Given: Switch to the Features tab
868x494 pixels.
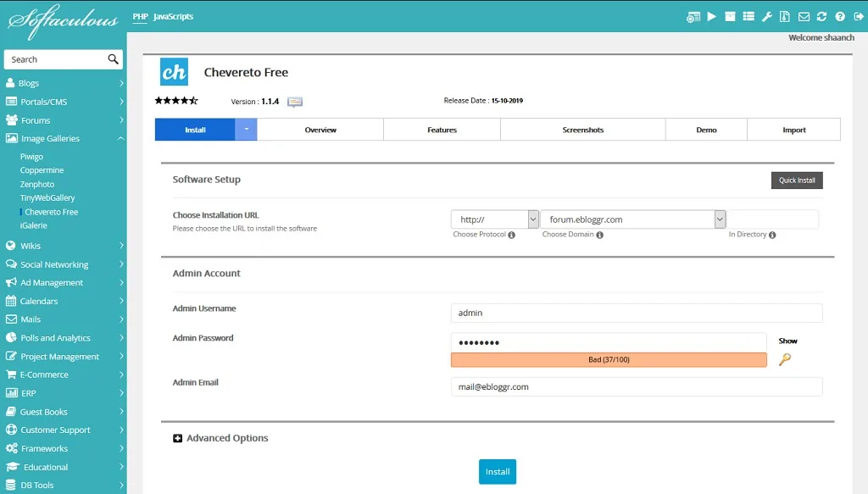Looking at the screenshot, I should [x=442, y=130].
